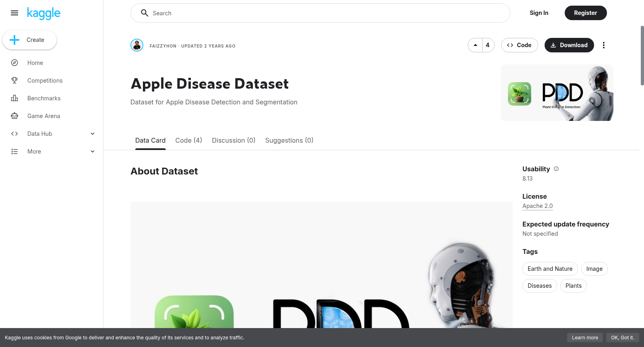
Task: Select the Plants tag
Action: pos(574,286)
